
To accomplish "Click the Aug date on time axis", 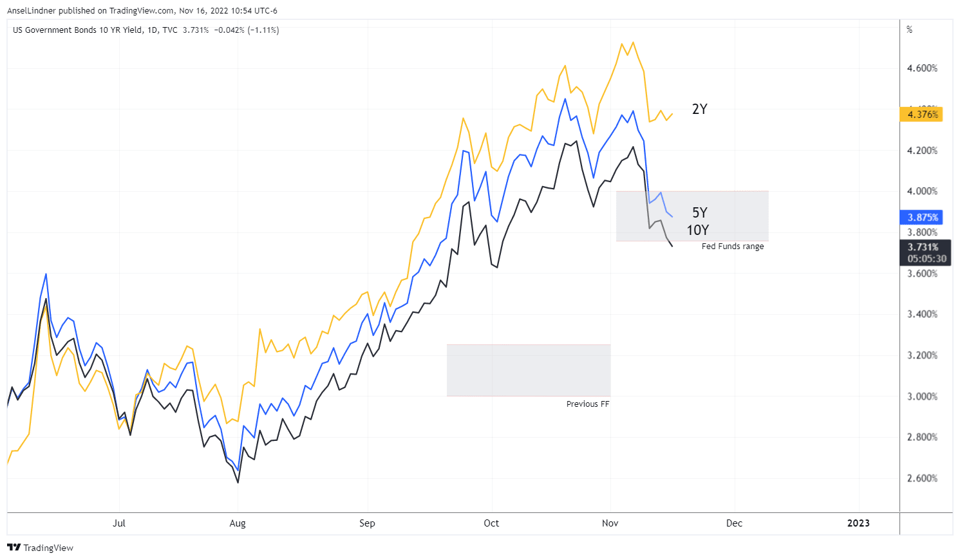I will point(238,523).
